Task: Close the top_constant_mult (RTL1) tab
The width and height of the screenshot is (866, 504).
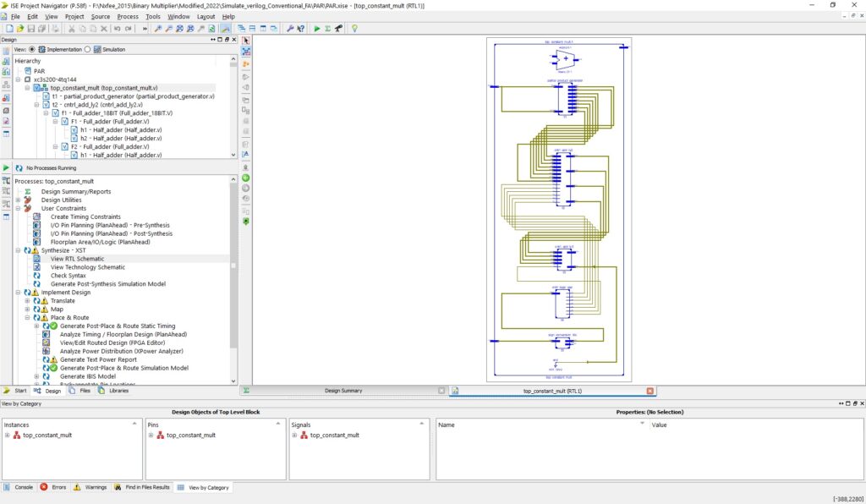Action: pos(649,391)
